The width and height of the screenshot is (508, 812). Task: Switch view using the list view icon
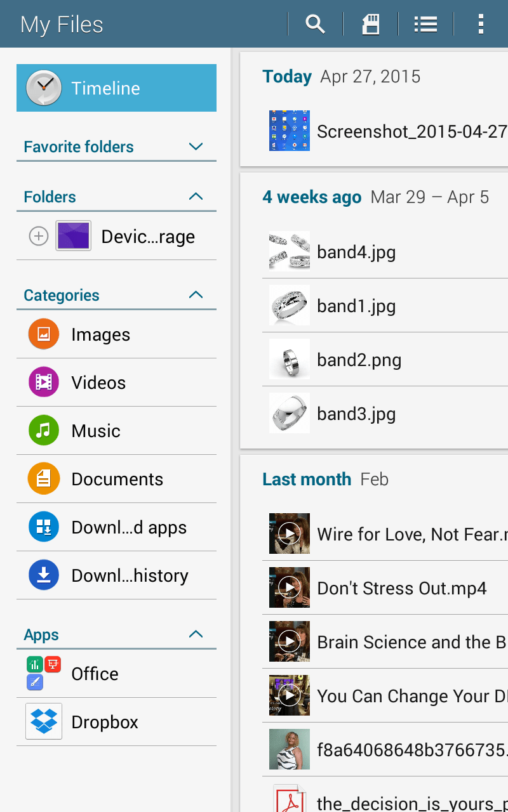[x=425, y=23]
